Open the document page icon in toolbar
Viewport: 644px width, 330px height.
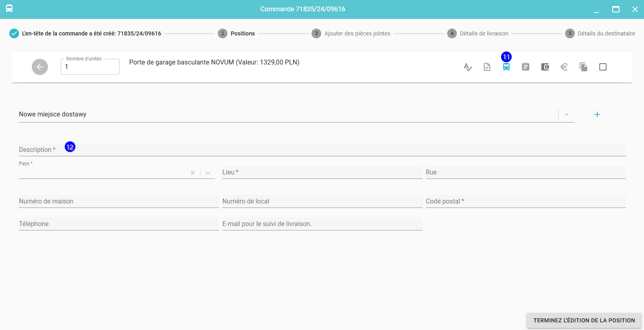tap(487, 67)
